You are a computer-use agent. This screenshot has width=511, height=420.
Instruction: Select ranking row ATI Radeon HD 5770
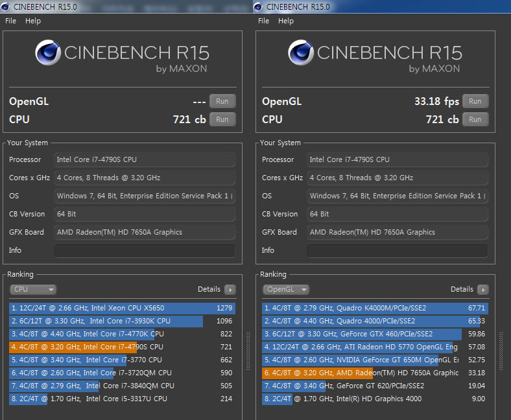coord(375,347)
